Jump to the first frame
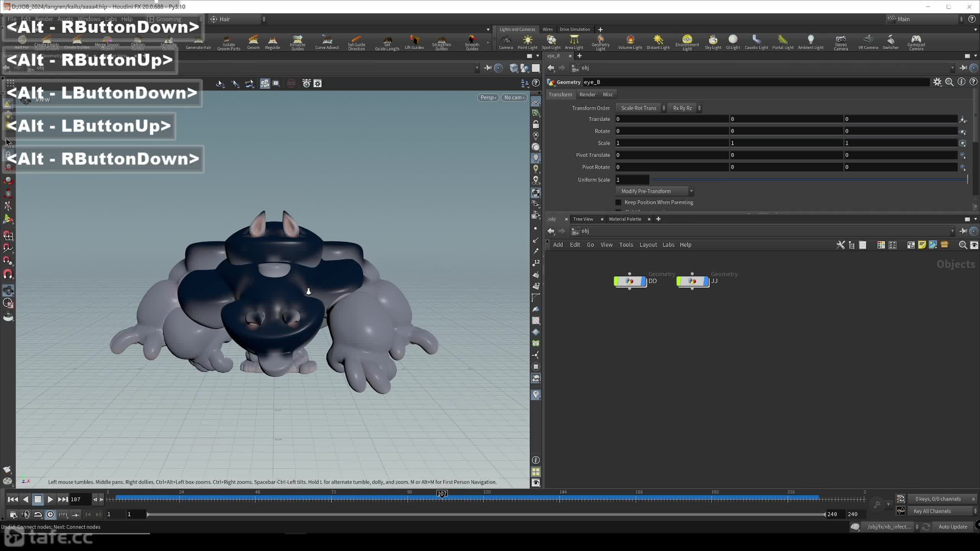 [x=13, y=499]
